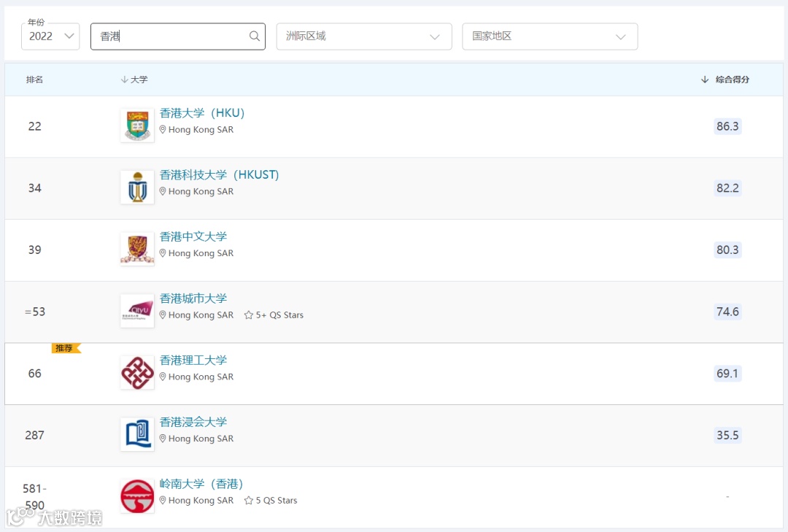This screenshot has height=532, width=788.
Task: Click the location pin under 香港浸会大学
Action: click(163, 439)
